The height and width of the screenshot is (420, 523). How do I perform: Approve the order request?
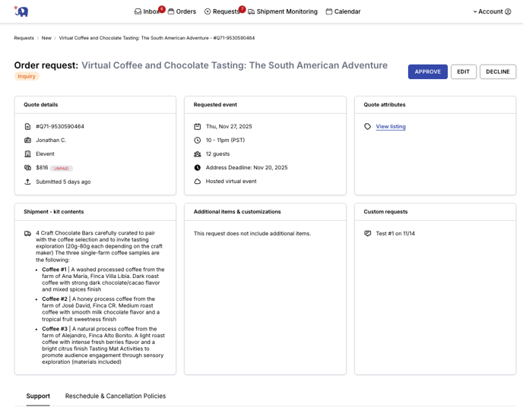click(x=427, y=71)
